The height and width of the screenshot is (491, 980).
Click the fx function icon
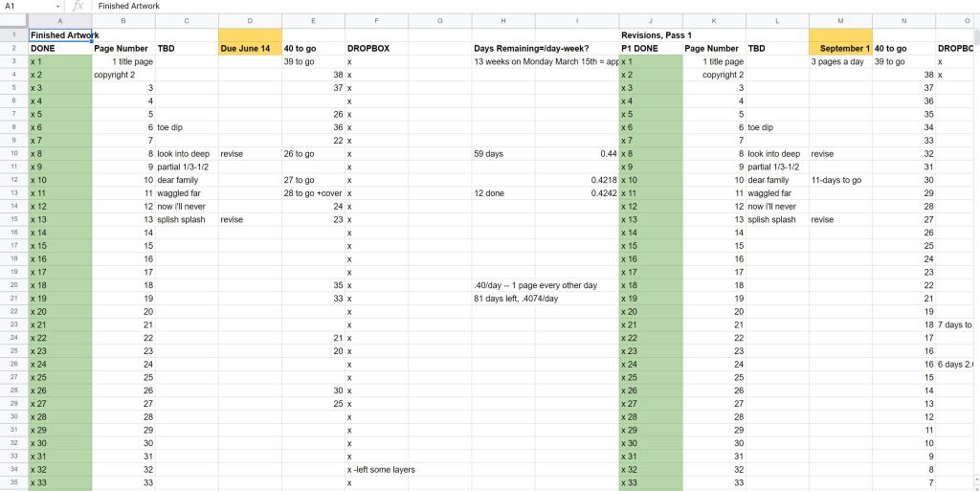coord(78,6)
